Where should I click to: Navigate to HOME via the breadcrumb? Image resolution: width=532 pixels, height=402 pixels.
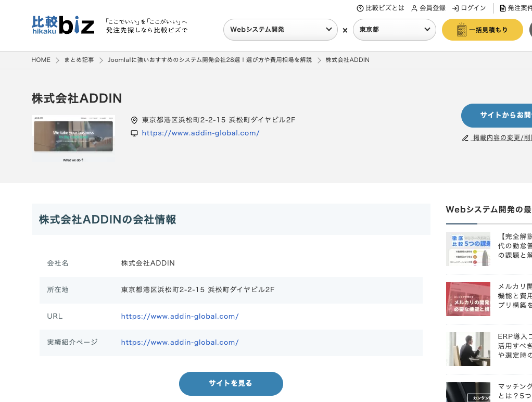[x=41, y=60]
